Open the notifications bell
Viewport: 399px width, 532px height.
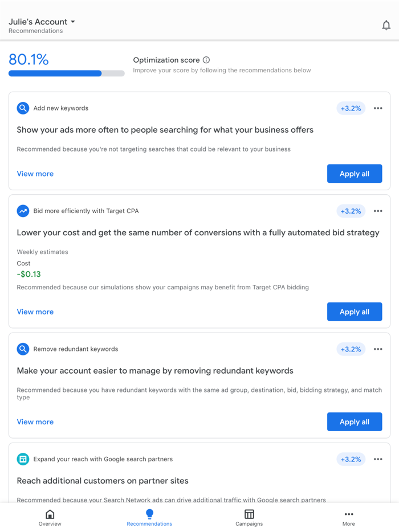[386, 25]
